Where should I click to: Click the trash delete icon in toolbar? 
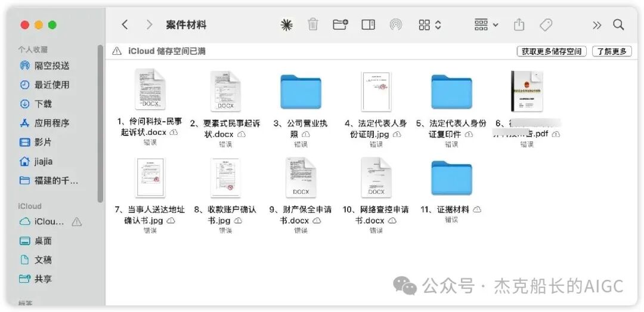313,24
